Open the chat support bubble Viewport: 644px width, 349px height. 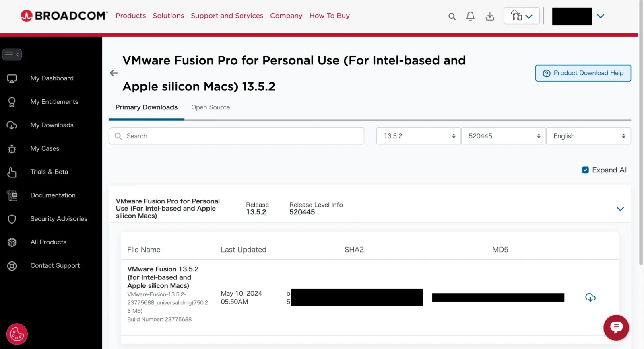coord(616,327)
